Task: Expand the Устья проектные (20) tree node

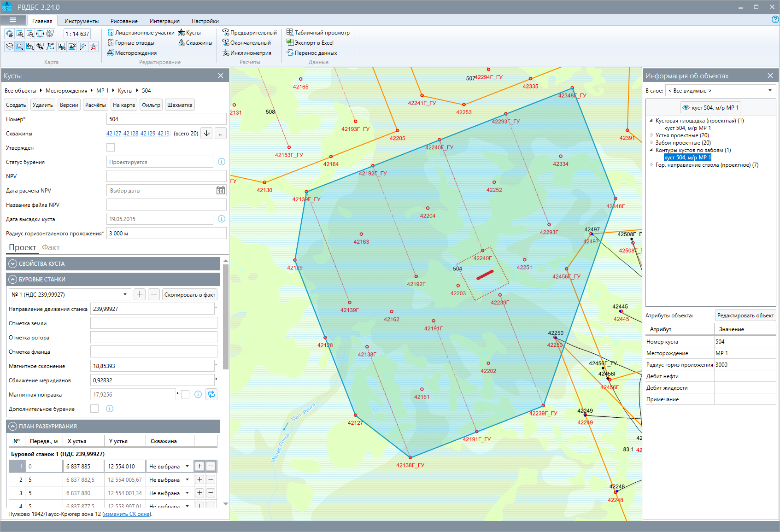Action: tap(651, 135)
